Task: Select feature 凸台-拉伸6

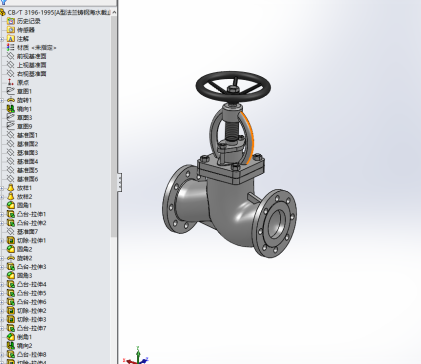Action: tap(32, 302)
